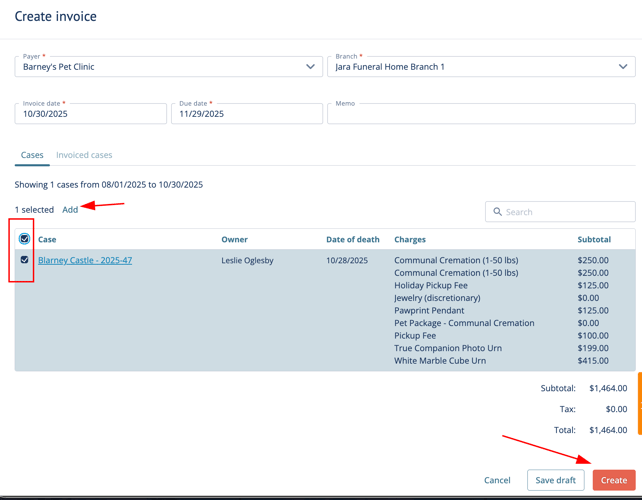This screenshot has width=642, height=500.
Task: Focus the Search cases text box
Action: [565, 212]
